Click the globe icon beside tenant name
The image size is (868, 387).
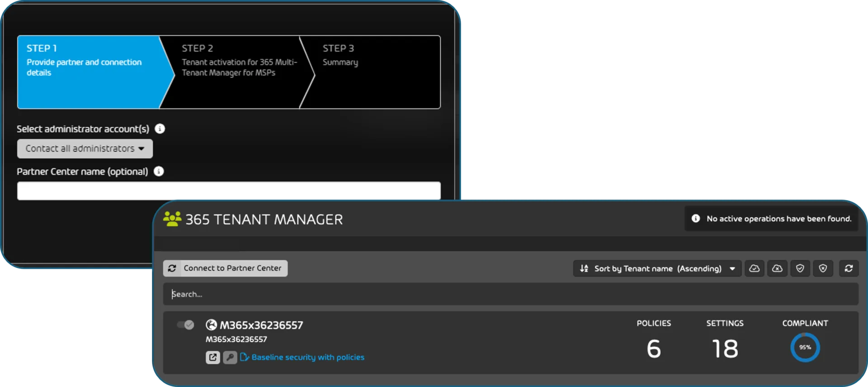click(211, 325)
